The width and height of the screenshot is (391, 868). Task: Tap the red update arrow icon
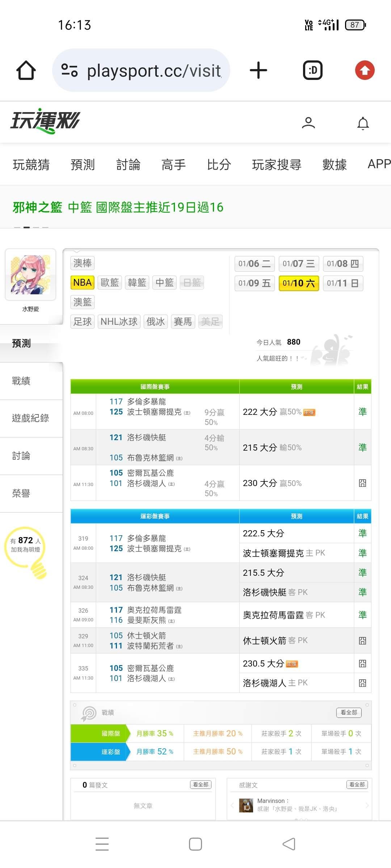coord(365,70)
